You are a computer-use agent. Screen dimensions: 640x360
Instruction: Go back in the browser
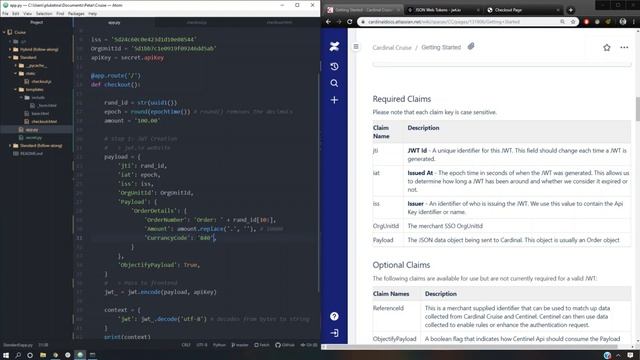[329, 22]
